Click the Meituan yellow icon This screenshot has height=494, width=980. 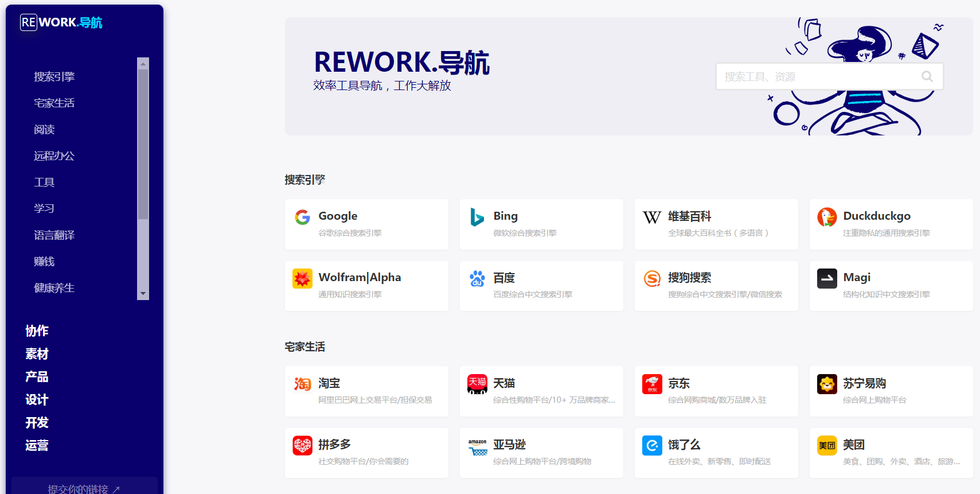click(x=827, y=445)
